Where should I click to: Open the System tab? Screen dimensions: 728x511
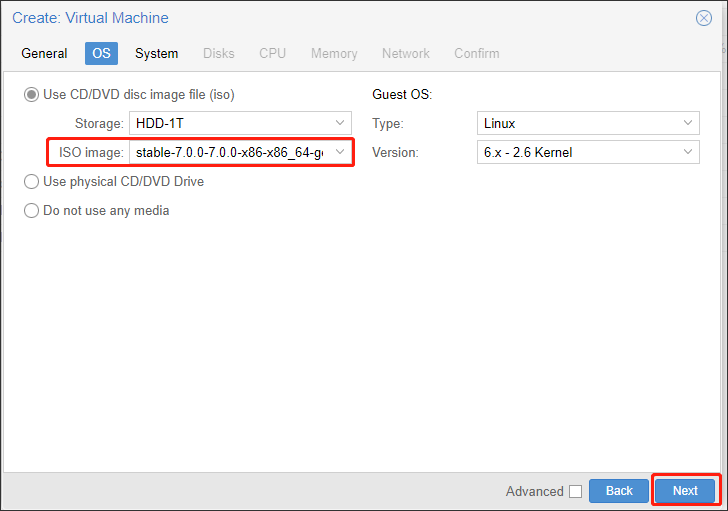[x=156, y=53]
